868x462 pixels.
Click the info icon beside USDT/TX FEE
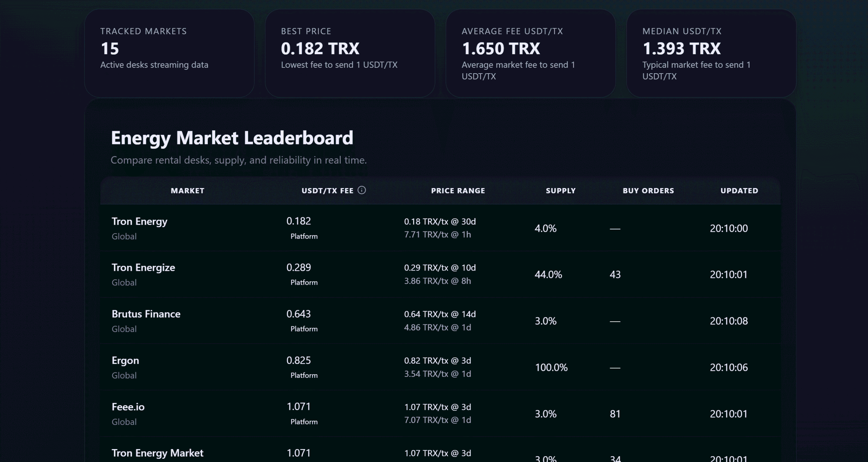[x=362, y=190]
